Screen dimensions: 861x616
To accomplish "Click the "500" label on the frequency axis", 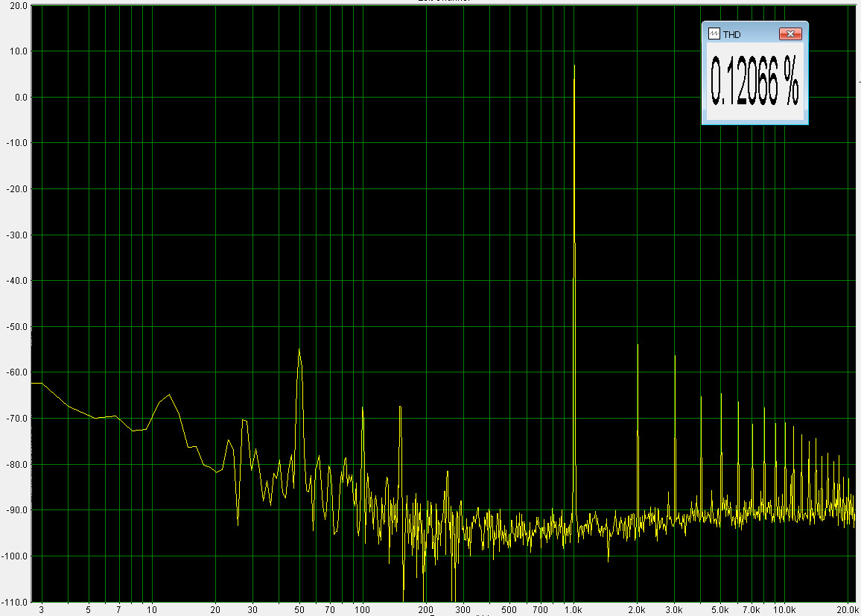I will (509, 609).
